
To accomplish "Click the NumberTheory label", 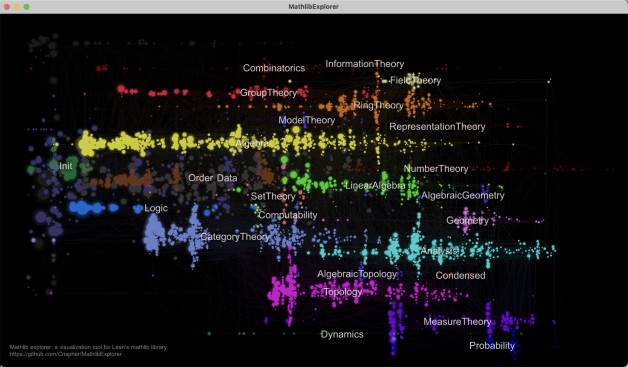I will (x=435, y=169).
